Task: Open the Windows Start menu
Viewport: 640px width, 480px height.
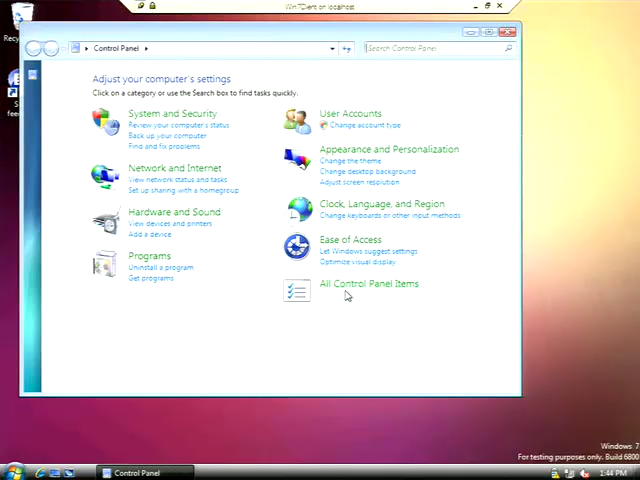Action: (x=14, y=471)
